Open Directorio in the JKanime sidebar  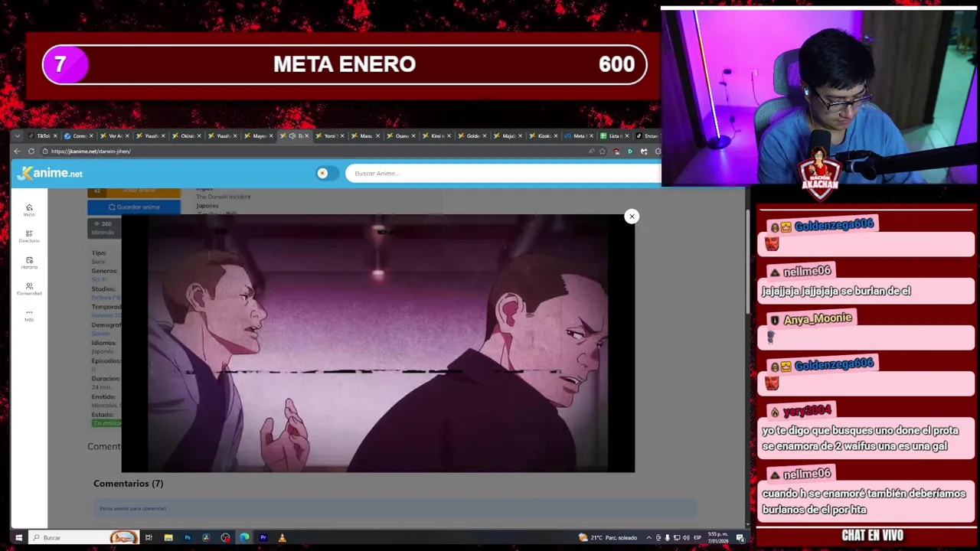29,236
